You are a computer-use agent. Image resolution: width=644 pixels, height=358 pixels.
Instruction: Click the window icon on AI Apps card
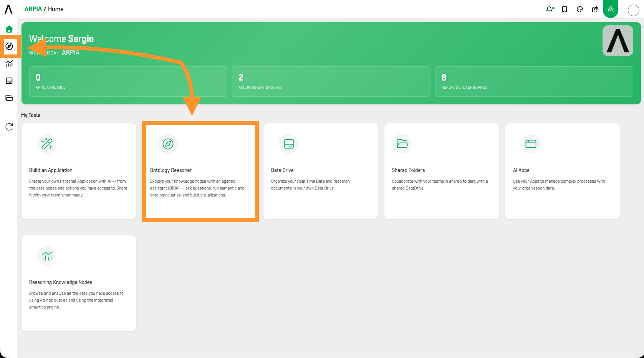(531, 144)
